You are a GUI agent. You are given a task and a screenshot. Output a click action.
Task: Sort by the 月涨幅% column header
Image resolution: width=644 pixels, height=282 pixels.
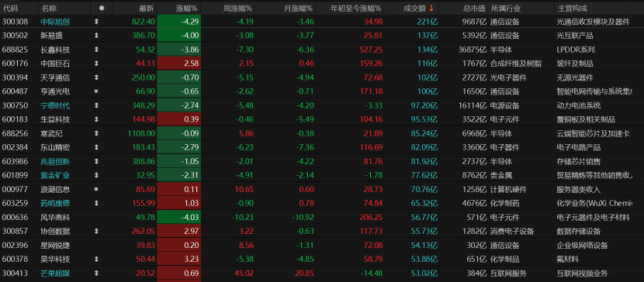click(x=299, y=8)
